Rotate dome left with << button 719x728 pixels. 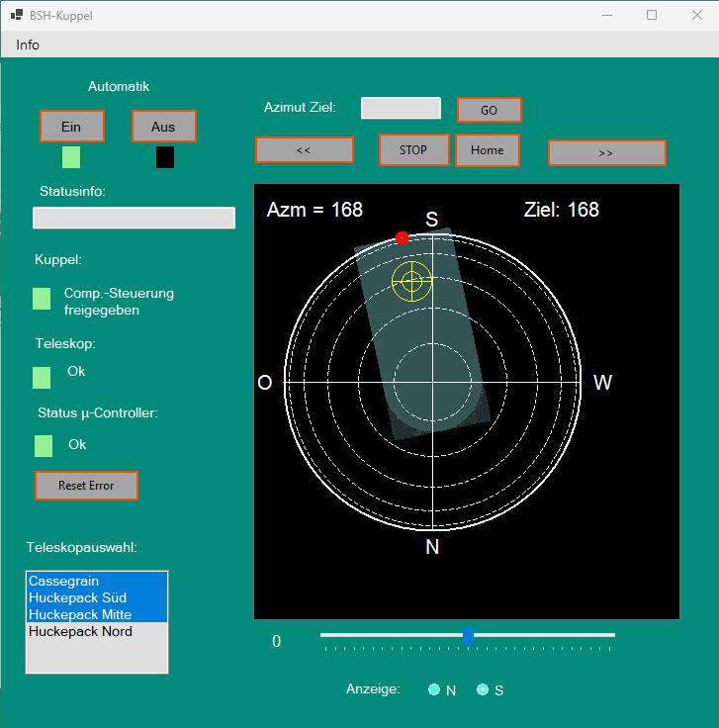[x=304, y=150]
